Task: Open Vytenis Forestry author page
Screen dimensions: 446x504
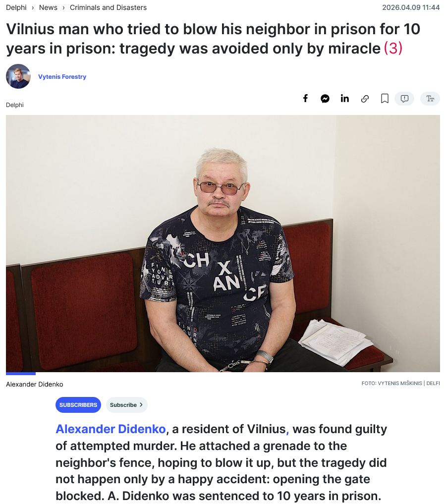Action: coord(62,77)
